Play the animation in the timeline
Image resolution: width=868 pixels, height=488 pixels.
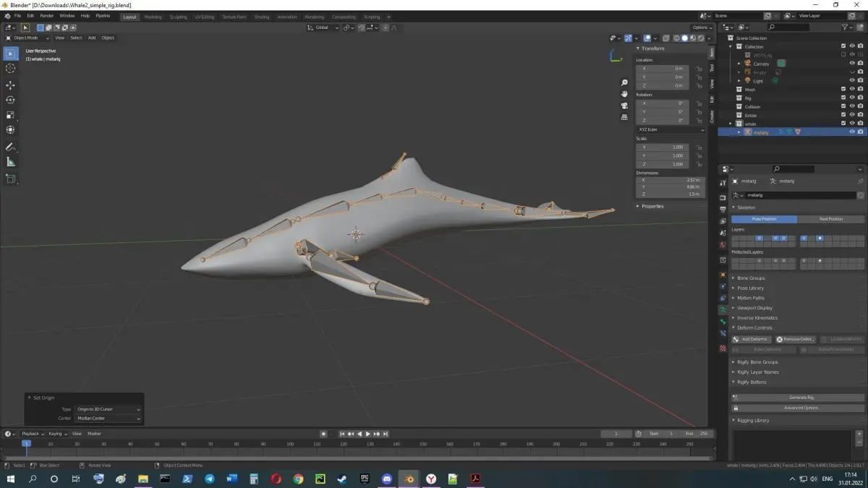coord(367,434)
